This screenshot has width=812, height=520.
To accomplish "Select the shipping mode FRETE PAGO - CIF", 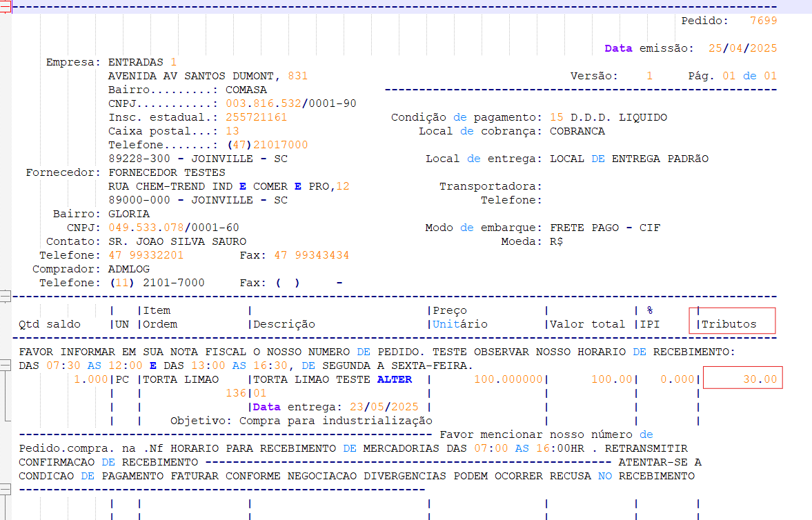I will (605, 228).
